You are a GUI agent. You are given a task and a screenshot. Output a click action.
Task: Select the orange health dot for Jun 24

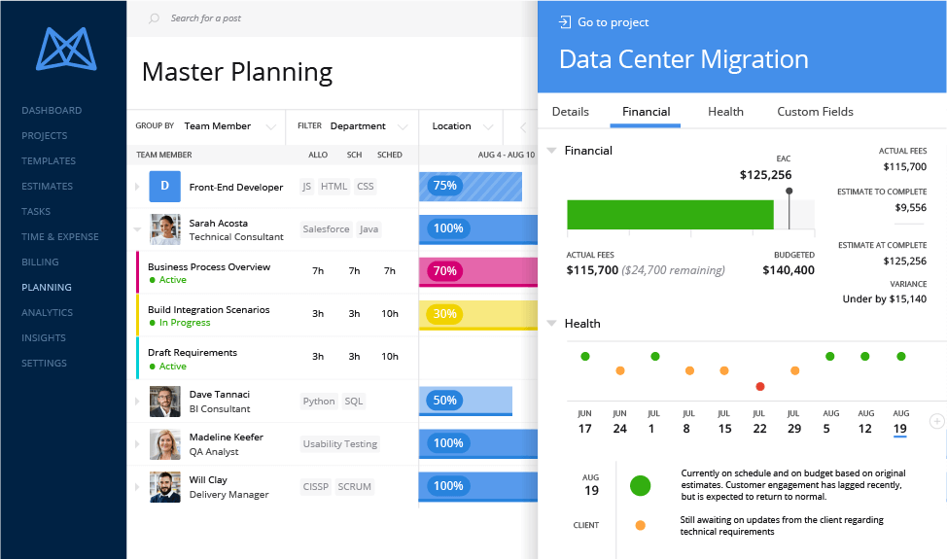[619, 371]
